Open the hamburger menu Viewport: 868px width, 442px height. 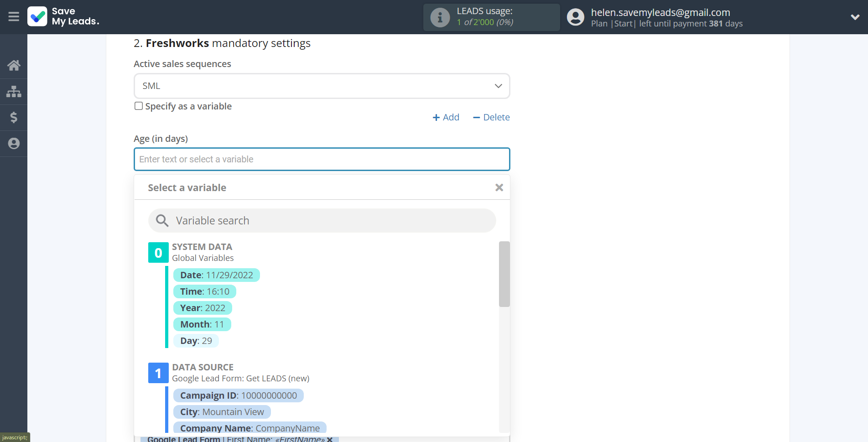(14, 17)
